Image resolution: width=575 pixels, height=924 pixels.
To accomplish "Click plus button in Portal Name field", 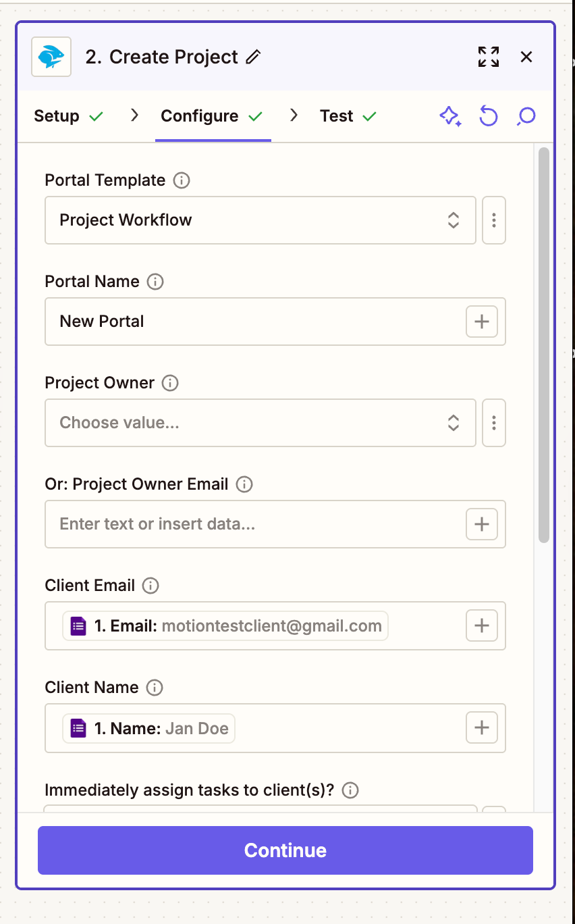I will pos(482,322).
